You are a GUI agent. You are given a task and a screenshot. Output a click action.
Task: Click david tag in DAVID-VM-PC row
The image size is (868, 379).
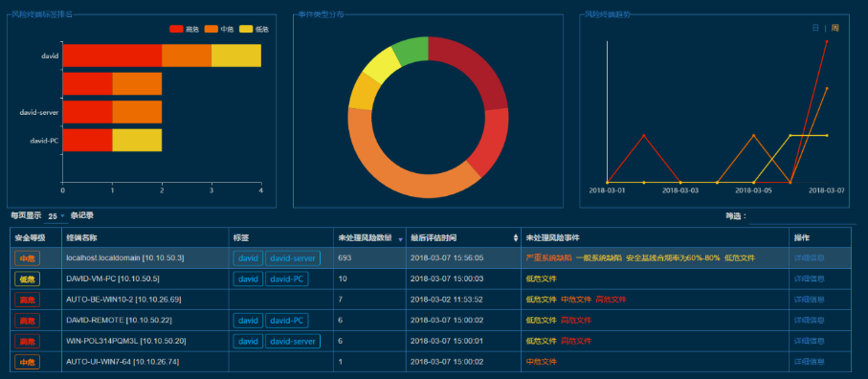(x=248, y=279)
